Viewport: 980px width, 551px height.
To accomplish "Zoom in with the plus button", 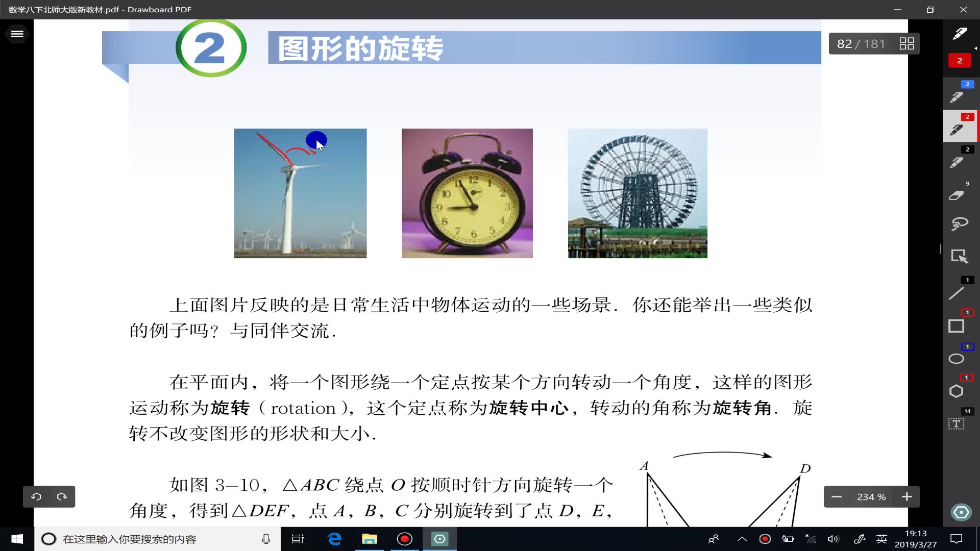I will 906,497.
